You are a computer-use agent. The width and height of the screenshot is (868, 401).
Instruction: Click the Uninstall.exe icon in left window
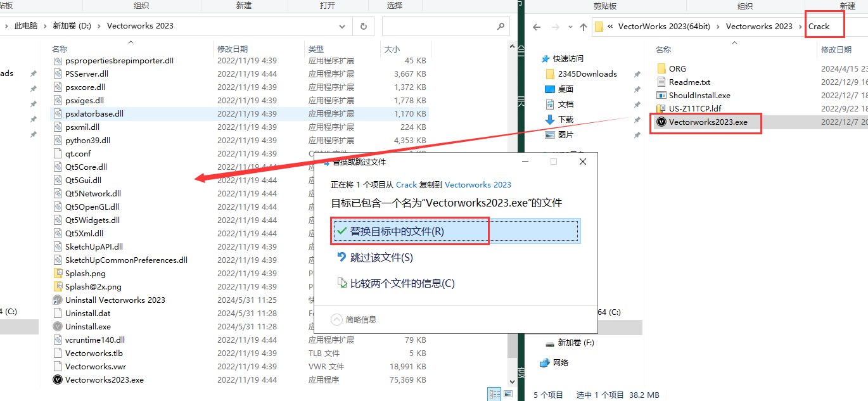point(58,327)
